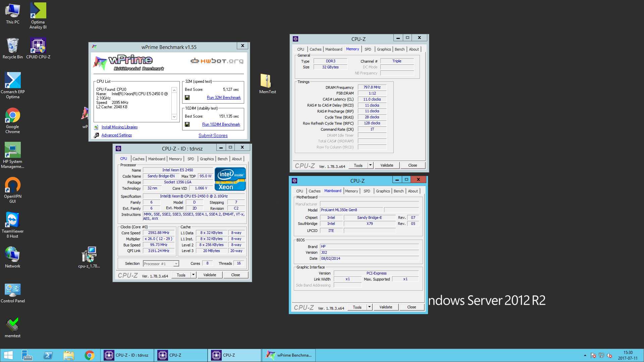Click the tray network status icon
Screen dimensions: 644x362
tap(601, 355)
